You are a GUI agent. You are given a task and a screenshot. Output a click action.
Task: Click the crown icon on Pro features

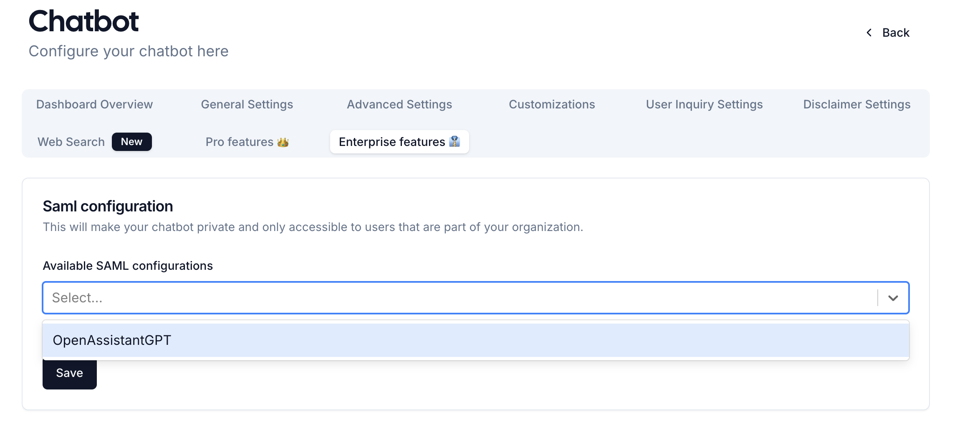pyautogui.click(x=283, y=142)
